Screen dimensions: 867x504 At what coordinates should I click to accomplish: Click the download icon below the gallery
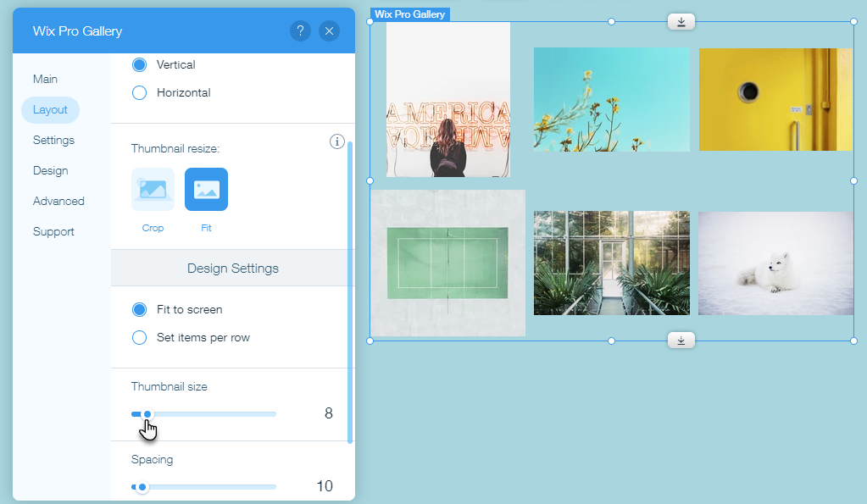(x=681, y=340)
